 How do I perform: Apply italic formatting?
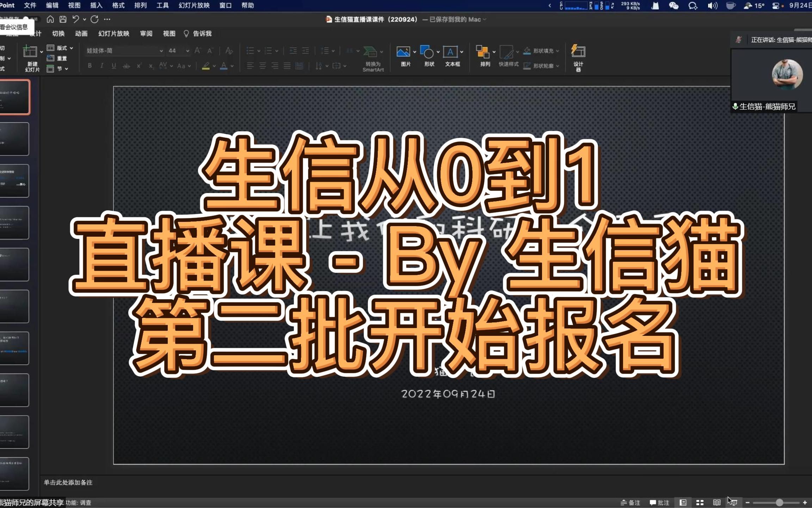coord(101,66)
